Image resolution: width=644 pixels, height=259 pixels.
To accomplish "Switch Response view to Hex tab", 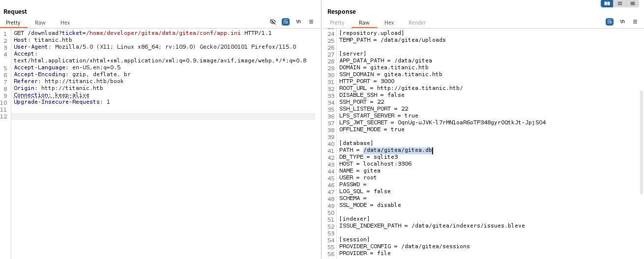I will click(389, 23).
